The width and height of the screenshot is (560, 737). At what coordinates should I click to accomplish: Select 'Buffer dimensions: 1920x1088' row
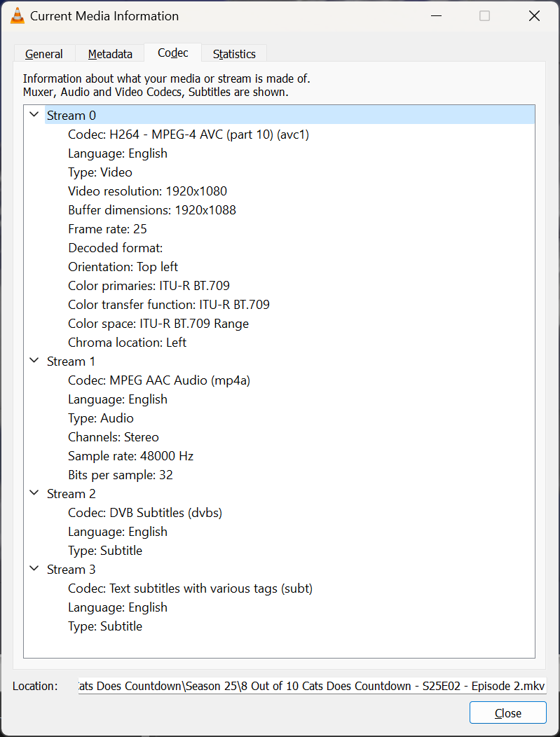point(152,209)
